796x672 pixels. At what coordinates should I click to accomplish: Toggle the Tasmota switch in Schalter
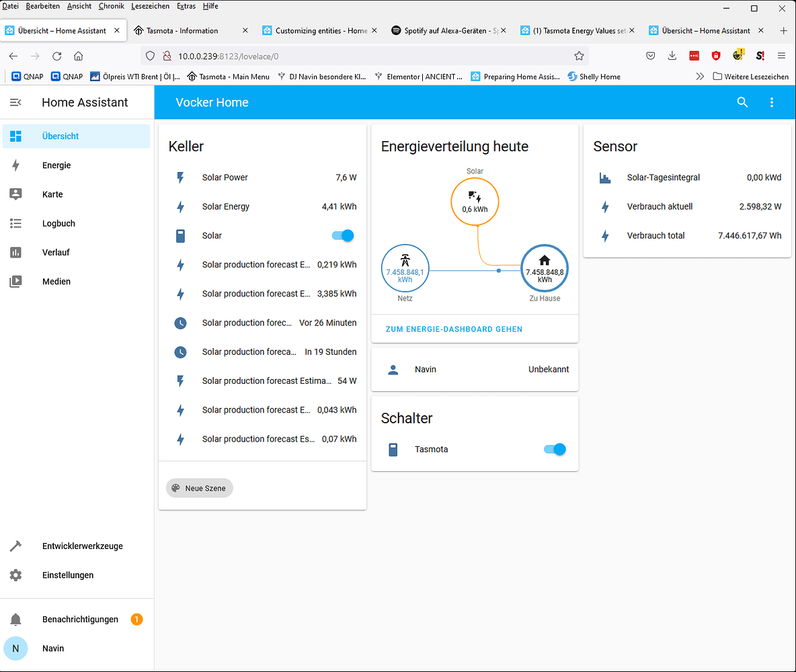(555, 449)
